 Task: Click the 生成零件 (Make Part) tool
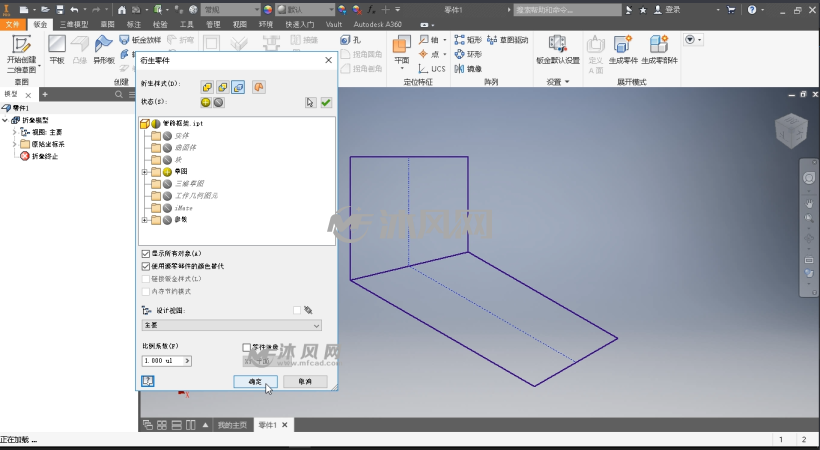click(x=623, y=50)
